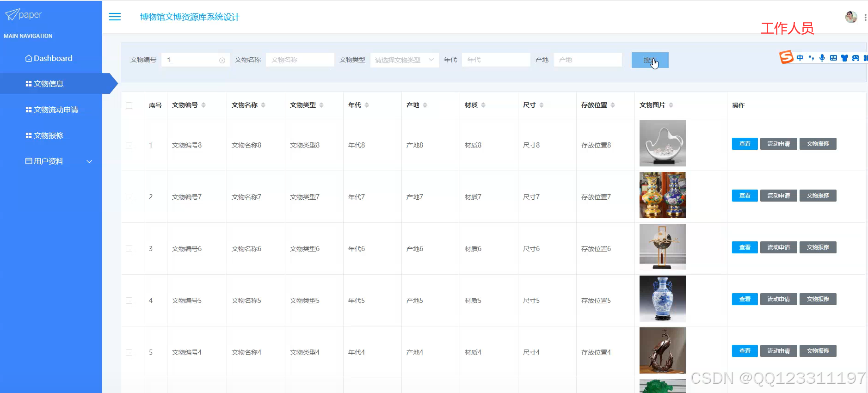Focus the 产地 search input
The height and width of the screenshot is (393, 868).
point(587,60)
